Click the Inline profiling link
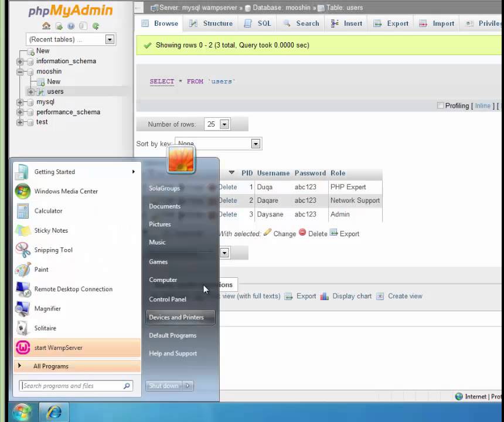 (x=482, y=105)
